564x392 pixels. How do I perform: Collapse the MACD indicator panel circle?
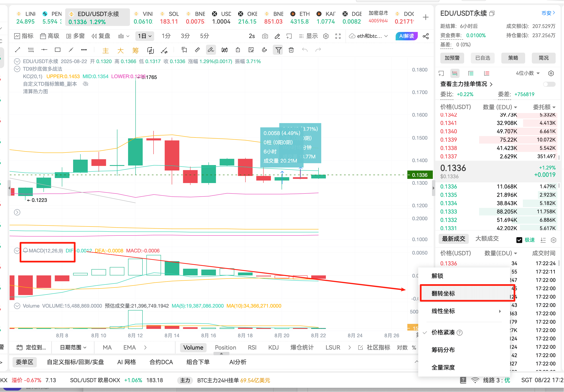tap(17, 251)
